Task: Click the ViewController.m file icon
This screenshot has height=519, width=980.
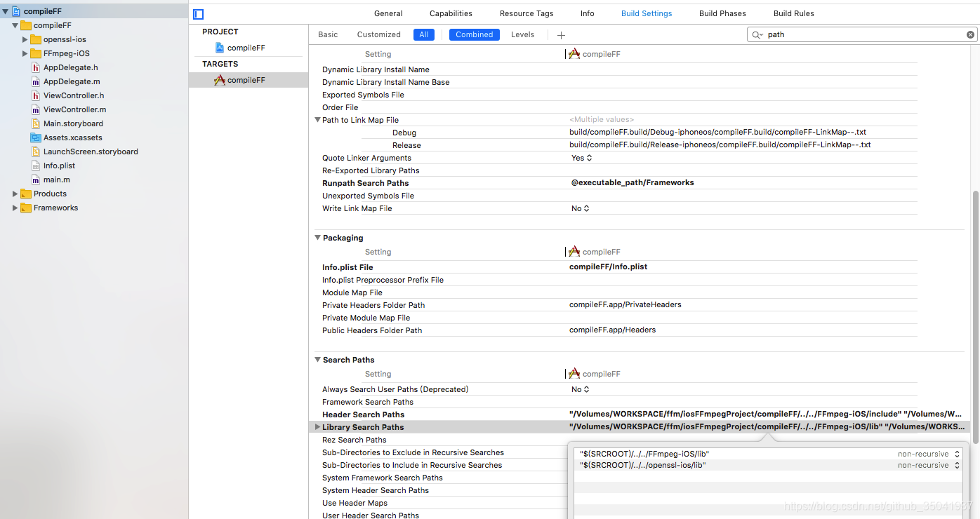Action: click(37, 109)
